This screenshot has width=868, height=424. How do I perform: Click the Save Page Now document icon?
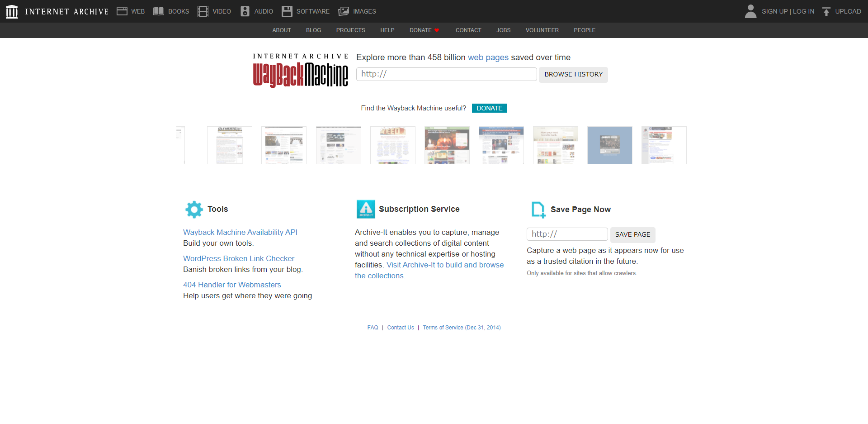(538, 210)
